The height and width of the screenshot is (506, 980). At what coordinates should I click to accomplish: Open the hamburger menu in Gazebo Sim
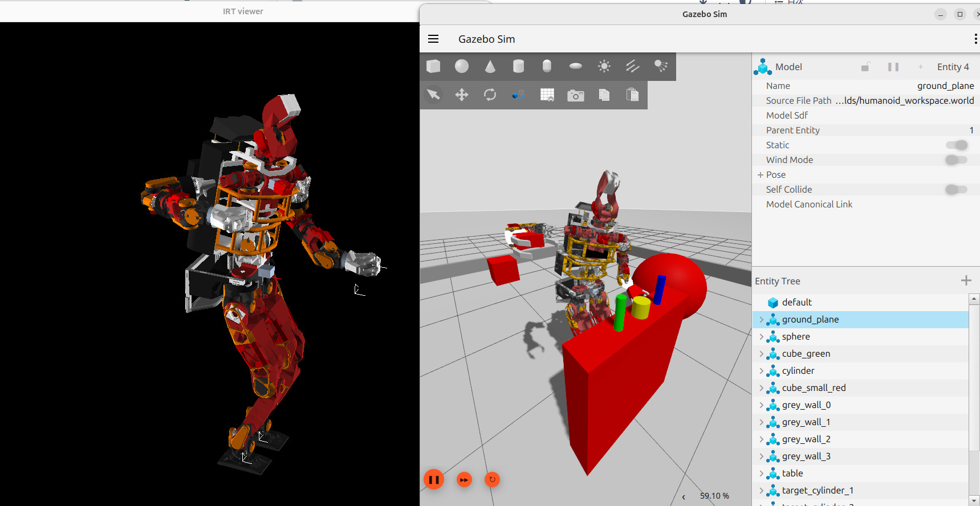pyautogui.click(x=433, y=39)
